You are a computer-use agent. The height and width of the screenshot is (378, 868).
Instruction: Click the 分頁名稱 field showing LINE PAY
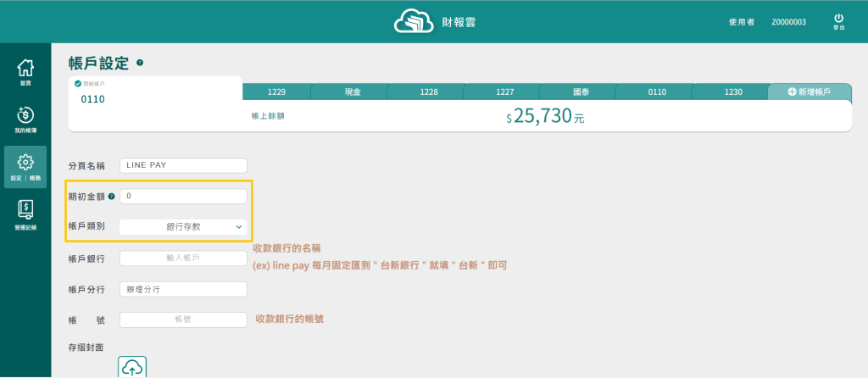pyautogui.click(x=183, y=165)
